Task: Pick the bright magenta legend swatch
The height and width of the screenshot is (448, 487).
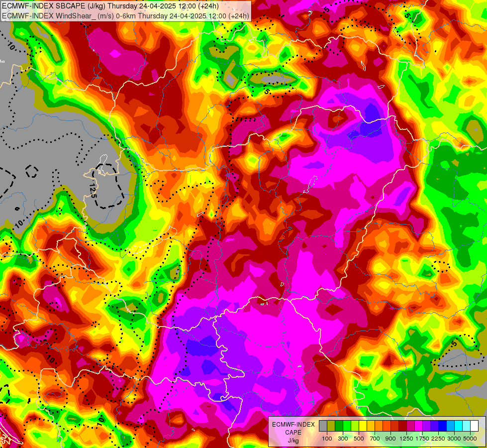Action: tap(418, 426)
